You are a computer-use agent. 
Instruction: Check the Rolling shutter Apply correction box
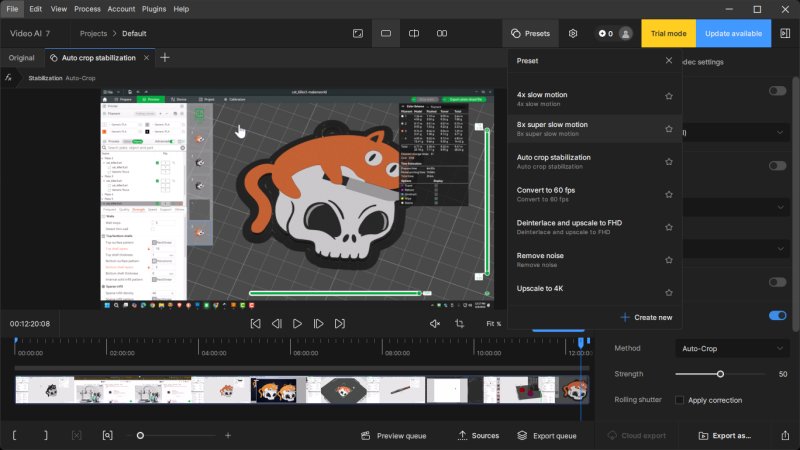pos(680,400)
